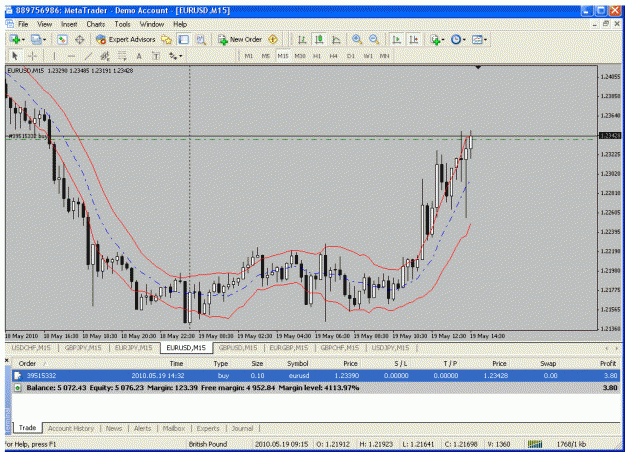The image size is (625, 452).
Task: Set timeframe to W1
Action: (x=368, y=56)
